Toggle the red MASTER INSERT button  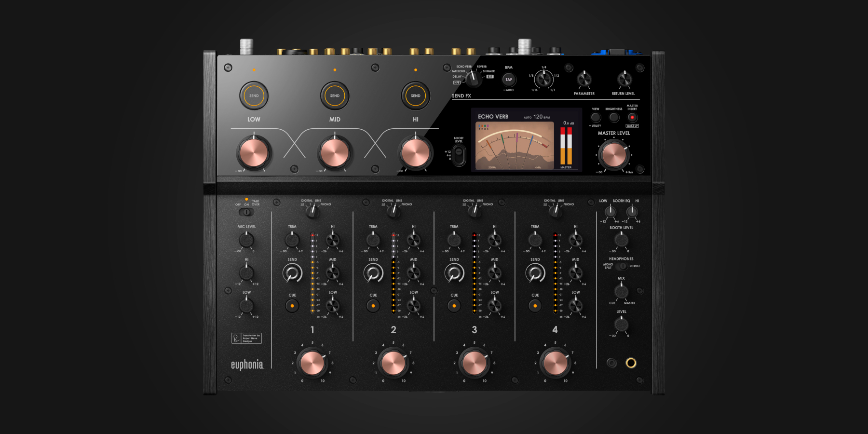coord(632,117)
